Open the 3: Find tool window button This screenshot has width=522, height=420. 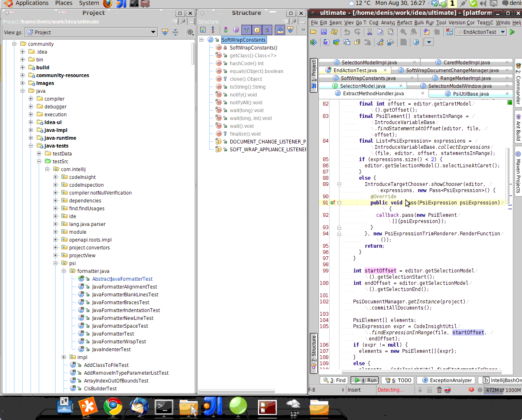pos(334,380)
